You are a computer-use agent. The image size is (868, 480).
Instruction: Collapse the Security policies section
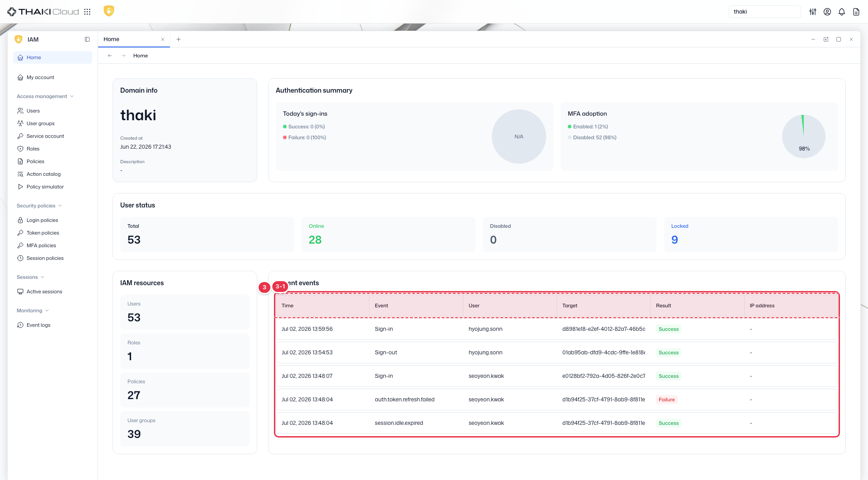pyautogui.click(x=39, y=206)
